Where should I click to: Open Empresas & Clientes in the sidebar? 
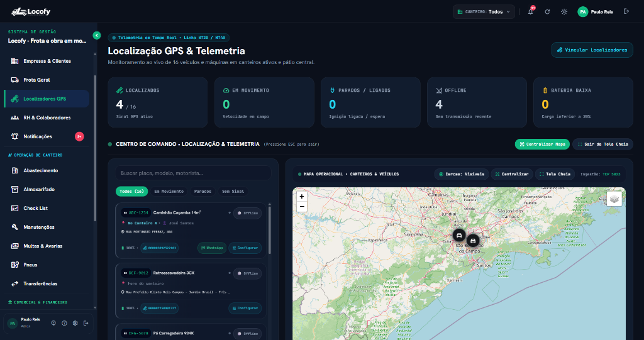tap(47, 61)
